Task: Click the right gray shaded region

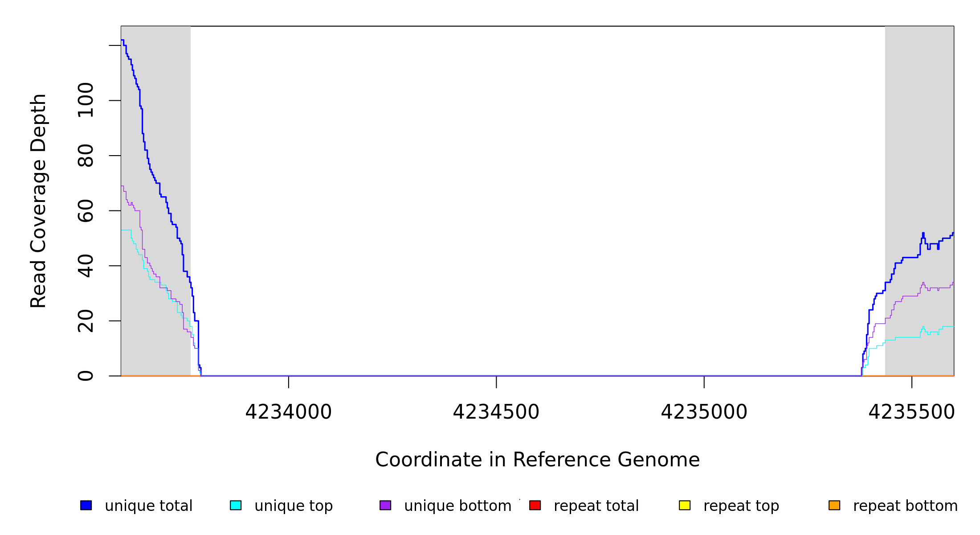Action: (919, 134)
